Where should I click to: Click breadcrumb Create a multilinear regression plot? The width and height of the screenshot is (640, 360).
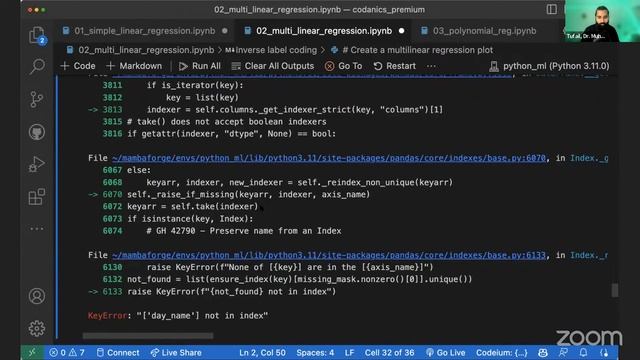412,50
